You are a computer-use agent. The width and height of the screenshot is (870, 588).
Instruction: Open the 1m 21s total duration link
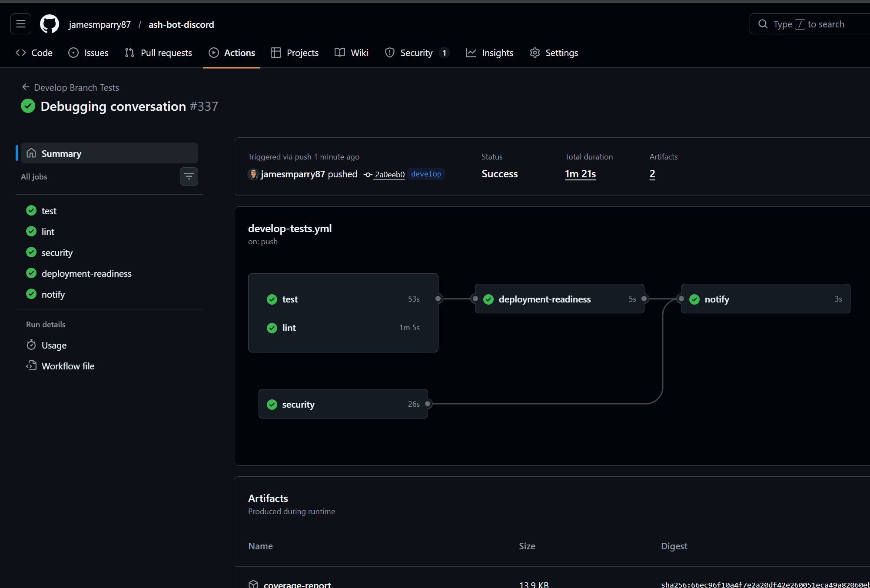580,174
